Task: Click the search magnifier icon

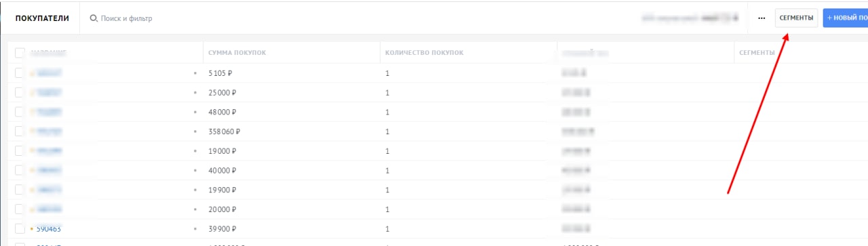Action: click(x=94, y=18)
